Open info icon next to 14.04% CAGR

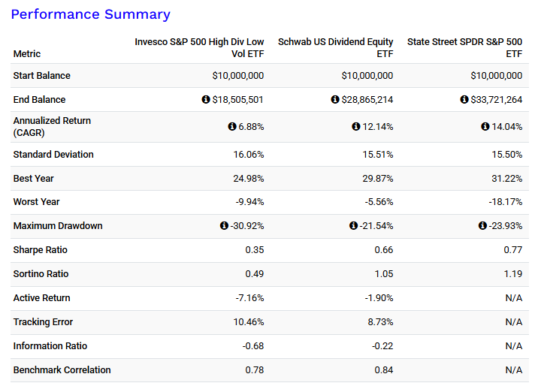(x=485, y=127)
